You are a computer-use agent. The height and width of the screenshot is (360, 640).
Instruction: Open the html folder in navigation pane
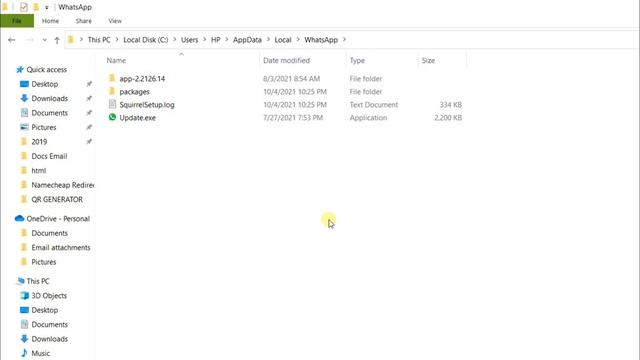(x=39, y=171)
